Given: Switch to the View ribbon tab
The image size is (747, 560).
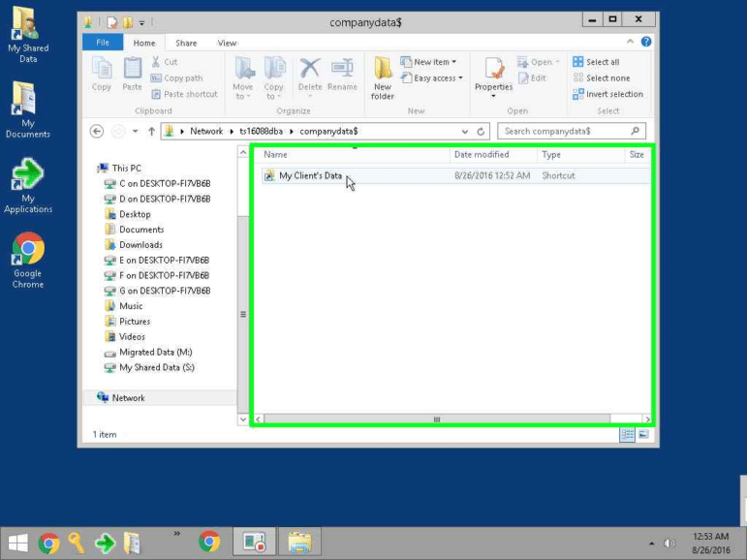Looking at the screenshot, I should (227, 43).
